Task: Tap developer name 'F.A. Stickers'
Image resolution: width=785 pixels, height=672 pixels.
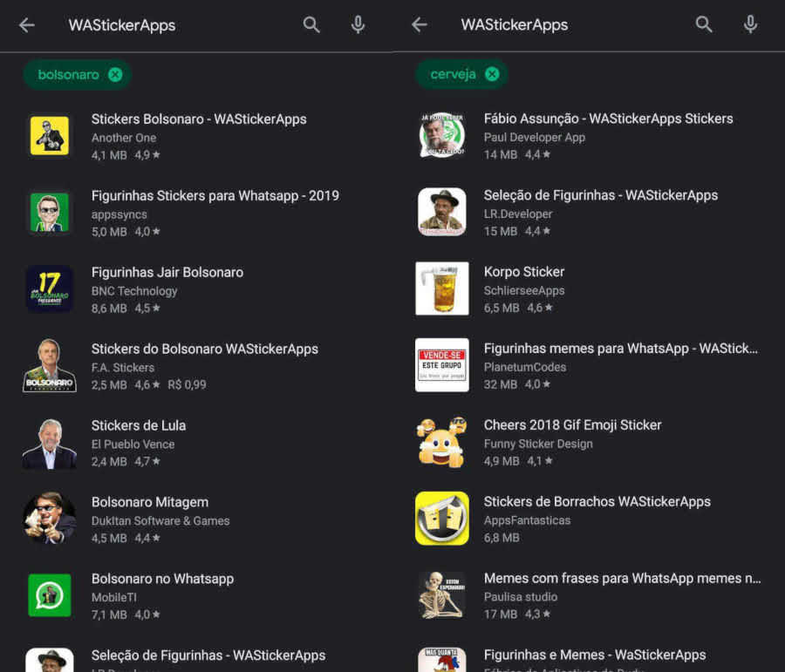Action: click(123, 367)
